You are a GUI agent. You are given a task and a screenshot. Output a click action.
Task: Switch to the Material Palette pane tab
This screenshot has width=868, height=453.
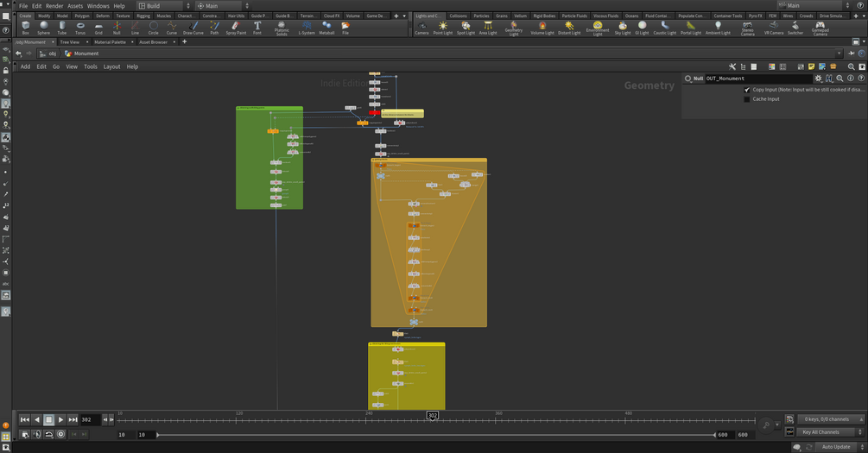point(110,42)
